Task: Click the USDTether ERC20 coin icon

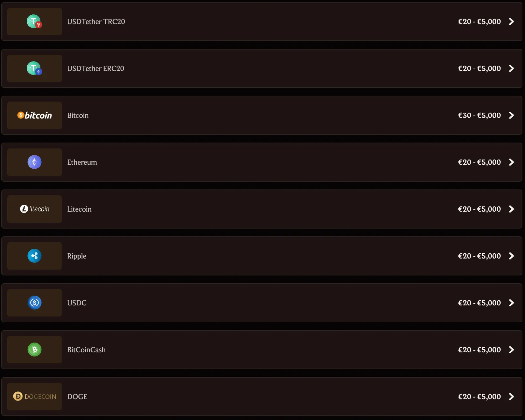Action: (x=34, y=68)
